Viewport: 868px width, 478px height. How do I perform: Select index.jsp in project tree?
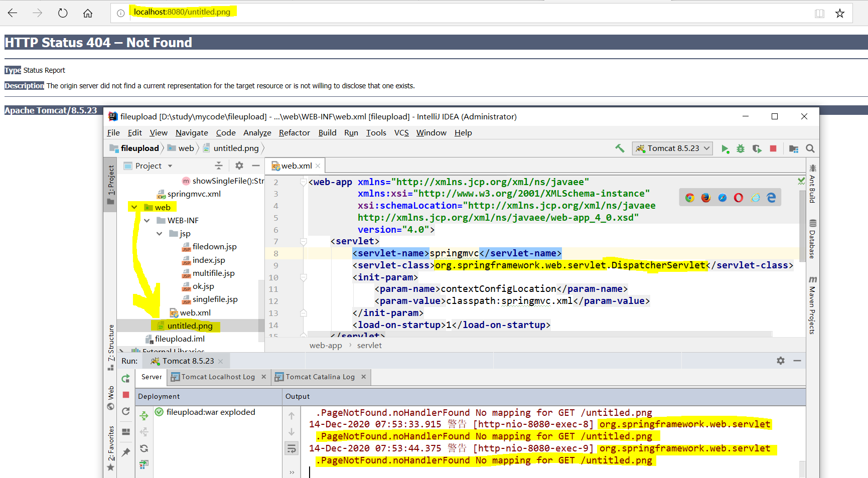tap(209, 260)
